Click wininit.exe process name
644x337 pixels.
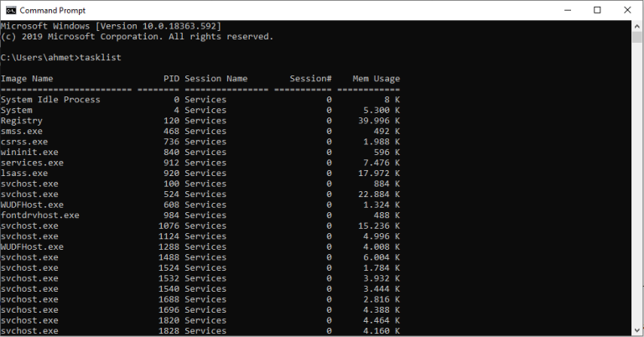(29, 153)
